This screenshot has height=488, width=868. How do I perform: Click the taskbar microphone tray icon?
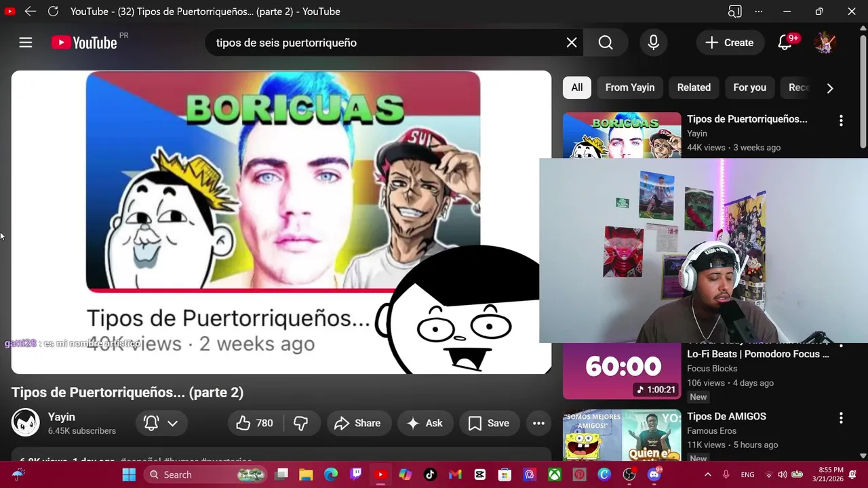726,474
